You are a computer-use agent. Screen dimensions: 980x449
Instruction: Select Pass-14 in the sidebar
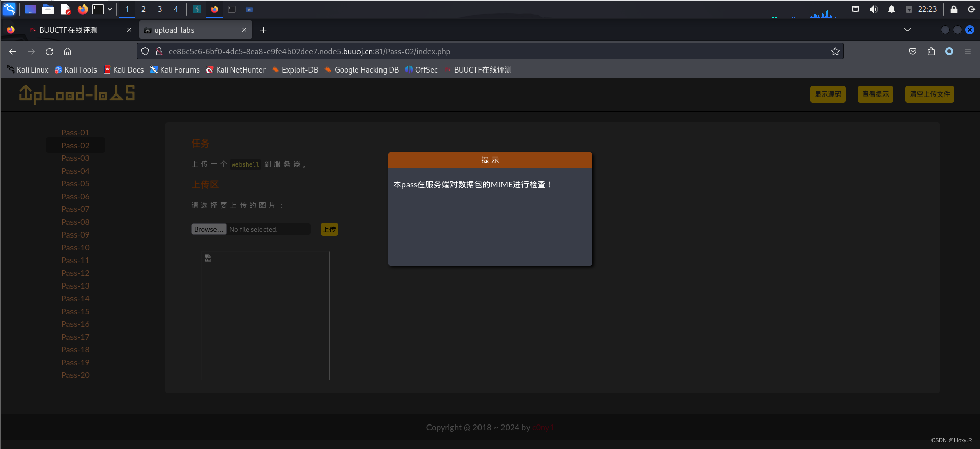[x=76, y=298]
